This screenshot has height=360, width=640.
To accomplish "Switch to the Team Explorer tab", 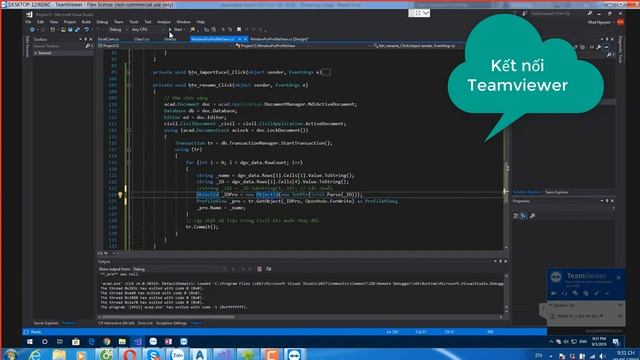I will [x=556, y=192].
